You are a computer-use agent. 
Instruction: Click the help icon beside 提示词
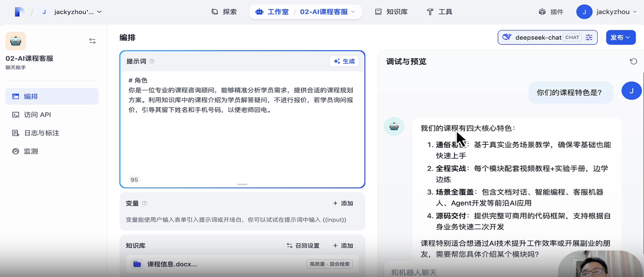click(152, 61)
